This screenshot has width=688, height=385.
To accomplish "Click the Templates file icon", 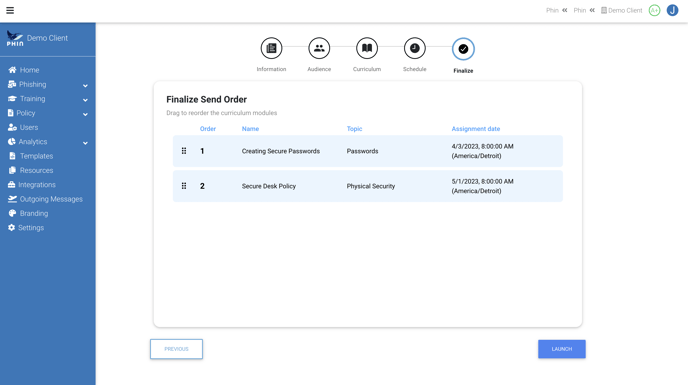I will pyautogui.click(x=12, y=156).
